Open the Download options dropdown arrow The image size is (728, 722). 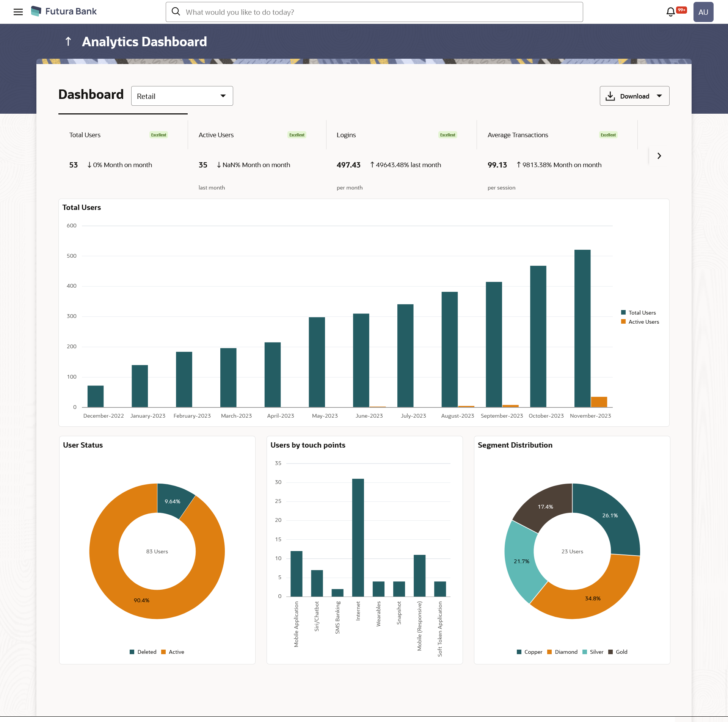tap(659, 96)
